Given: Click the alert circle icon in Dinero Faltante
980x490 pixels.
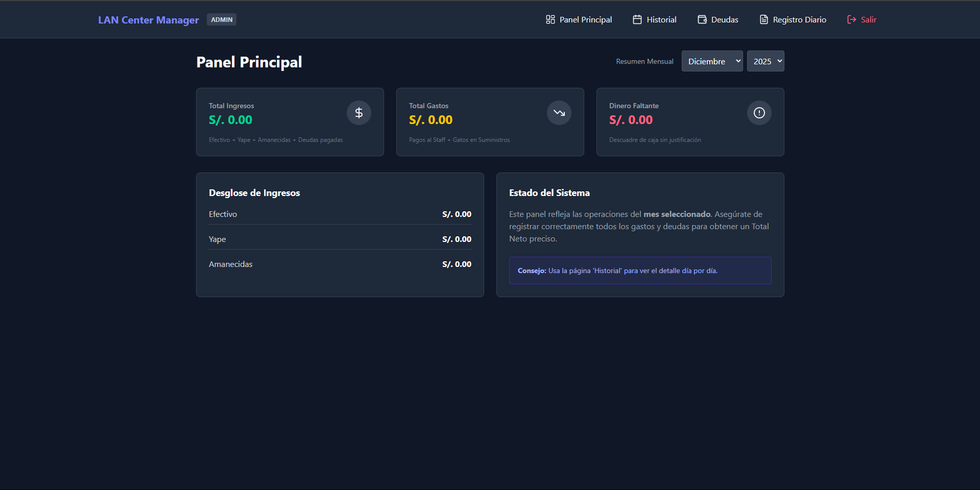Looking at the screenshot, I should [x=759, y=113].
